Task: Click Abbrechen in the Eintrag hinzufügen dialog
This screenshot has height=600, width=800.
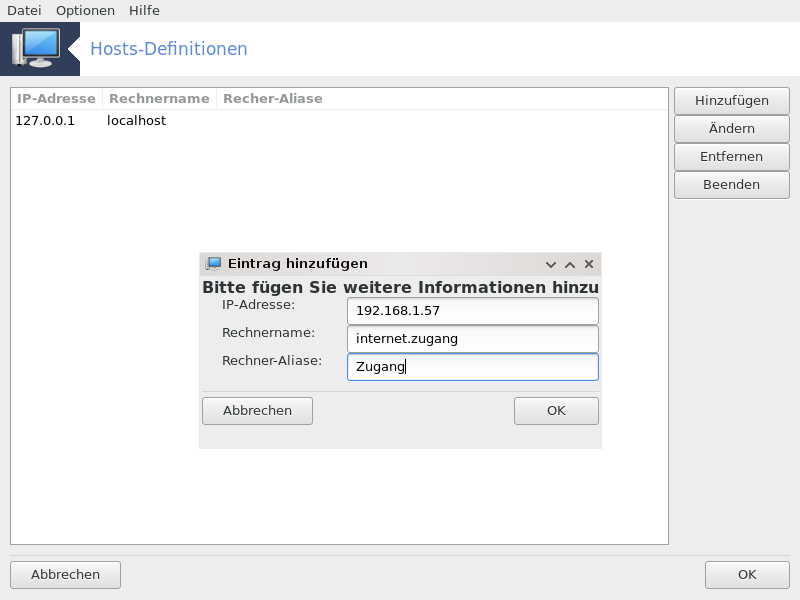Action: (257, 411)
